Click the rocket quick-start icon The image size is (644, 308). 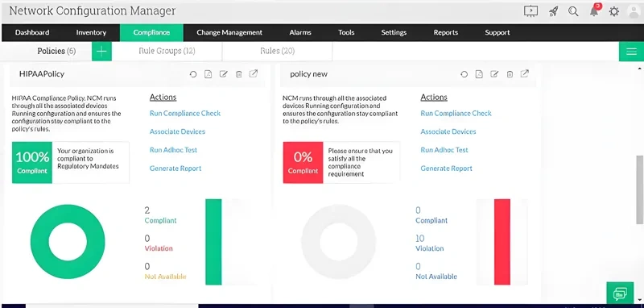click(x=553, y=11)
